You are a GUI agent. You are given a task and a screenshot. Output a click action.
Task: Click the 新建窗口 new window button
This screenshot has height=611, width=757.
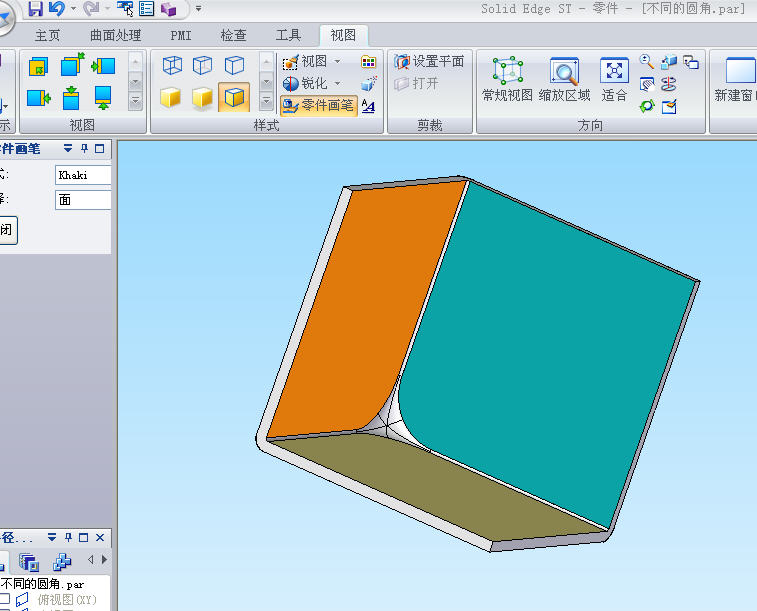coord(736,79)
